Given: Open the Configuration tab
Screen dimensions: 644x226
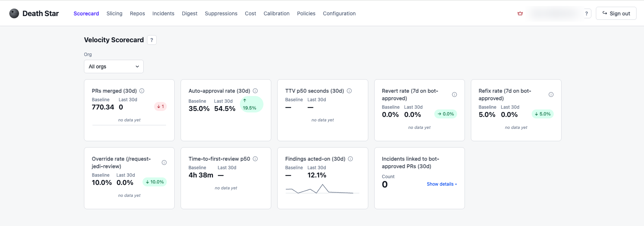Looking at the screenshot, I should pyautogui.click(x=339, y=13).
